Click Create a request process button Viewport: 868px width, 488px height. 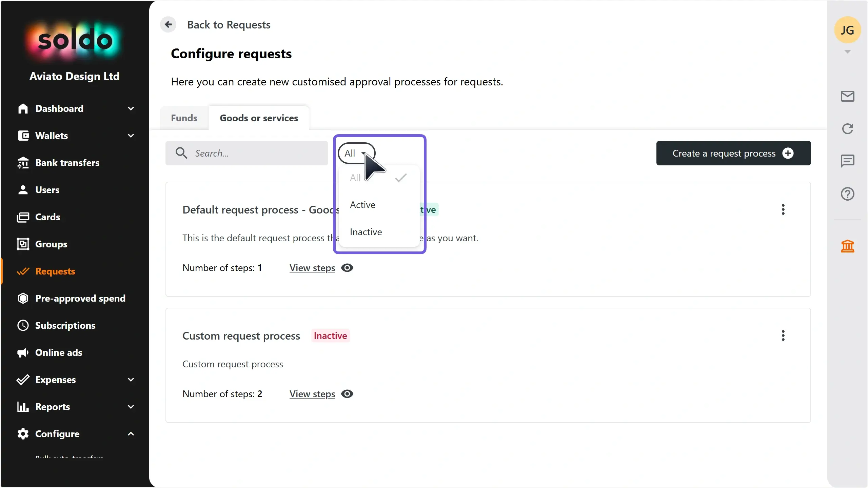tap(733, 153)
